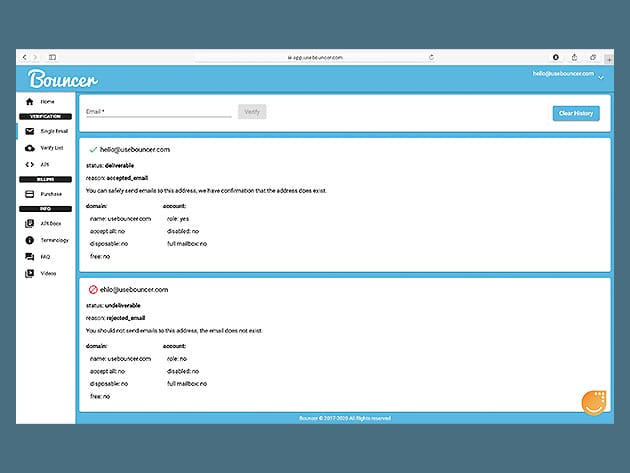Click the Terminology info icon
The height and width of the screenshot is (473, 630).
point(29,240)
